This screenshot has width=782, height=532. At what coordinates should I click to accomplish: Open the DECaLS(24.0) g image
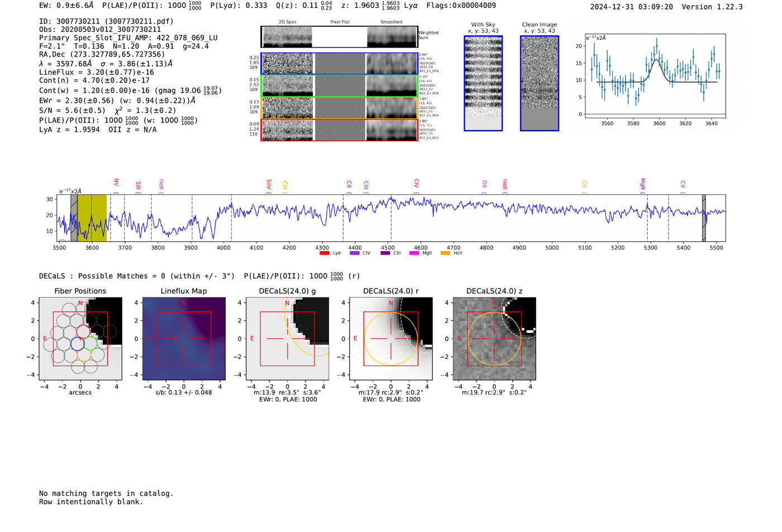[288, 338]
